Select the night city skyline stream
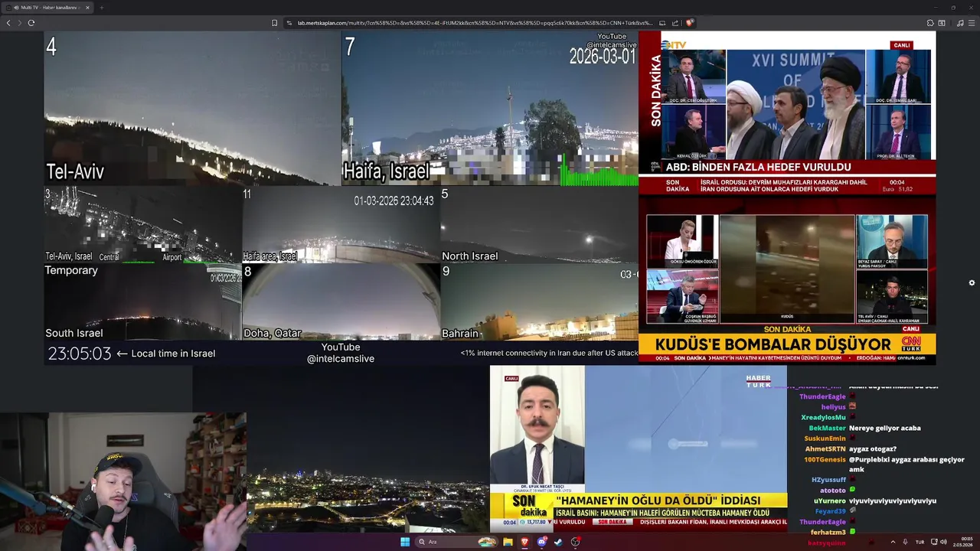Image resolution: width=980 pixels, height=551 pixels. point(341,448)
